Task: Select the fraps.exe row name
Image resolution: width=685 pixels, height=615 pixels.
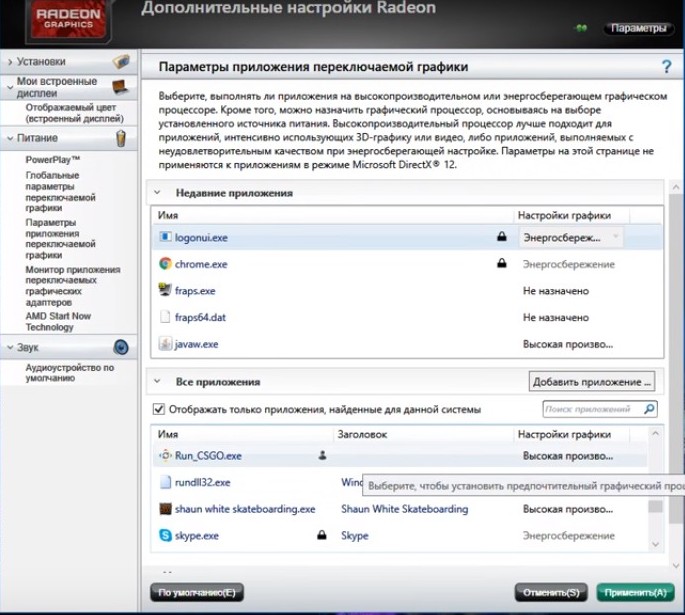Action: [195, 291]
